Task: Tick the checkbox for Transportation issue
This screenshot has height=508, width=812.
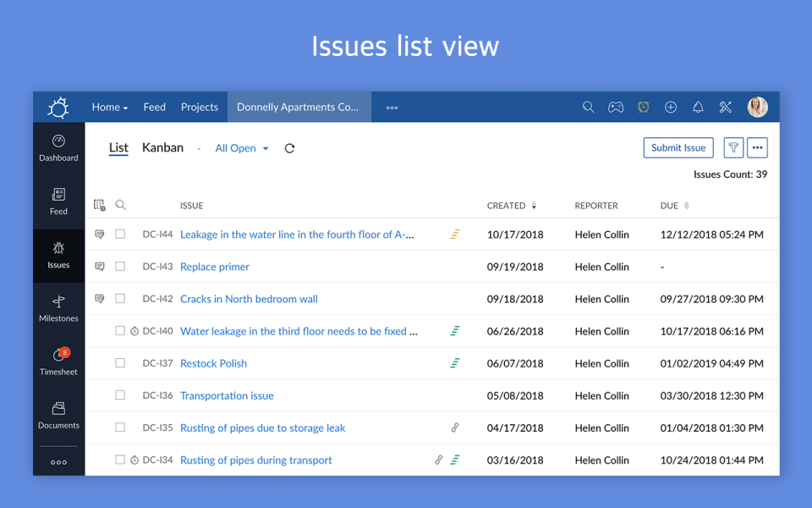Action: point(119,395)
